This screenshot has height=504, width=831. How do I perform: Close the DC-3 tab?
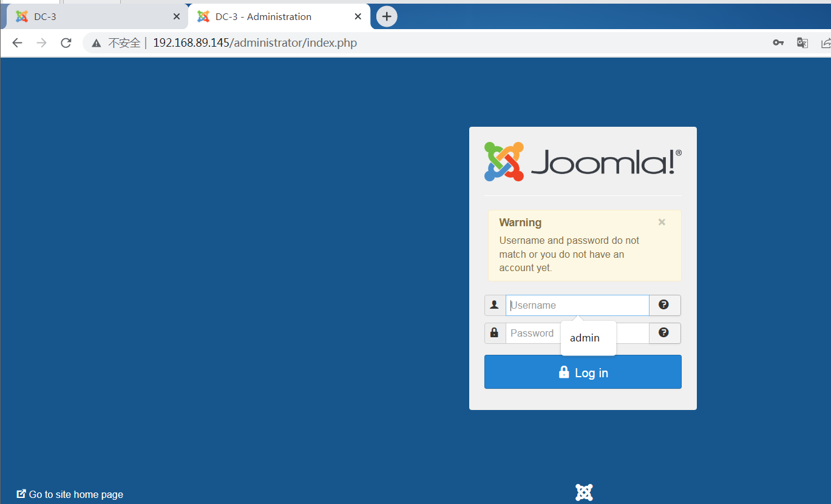[177, 17]
